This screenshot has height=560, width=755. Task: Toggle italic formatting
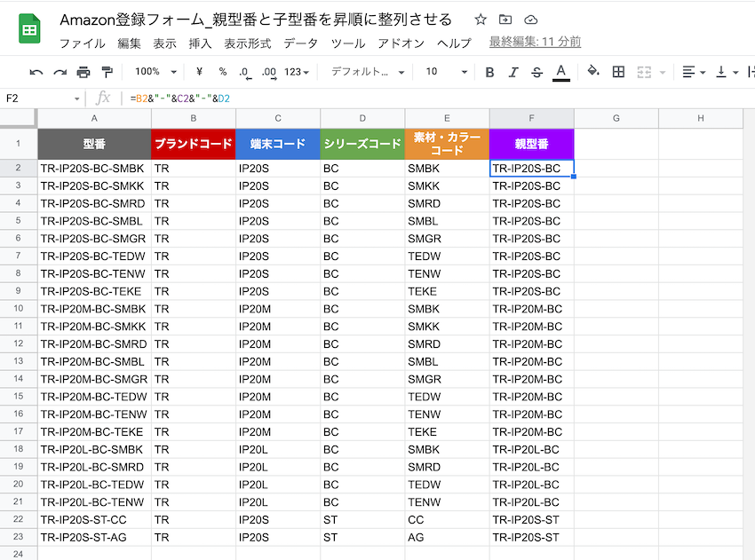[x=513, y=72]
